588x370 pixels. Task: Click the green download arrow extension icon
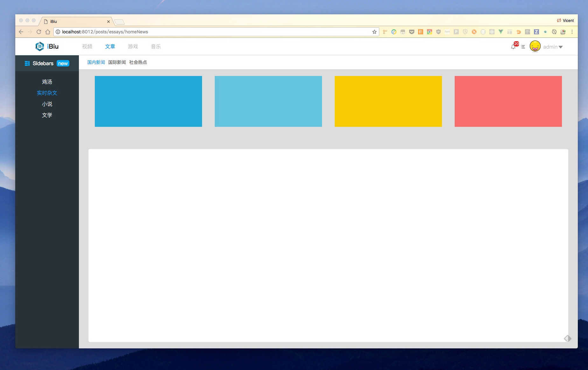click(430, 32)
